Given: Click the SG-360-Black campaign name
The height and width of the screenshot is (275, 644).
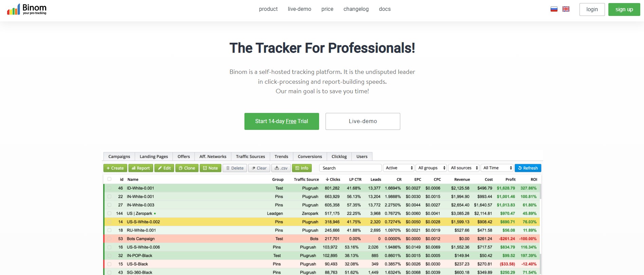Looking at the screenshot, I should 140,273.
